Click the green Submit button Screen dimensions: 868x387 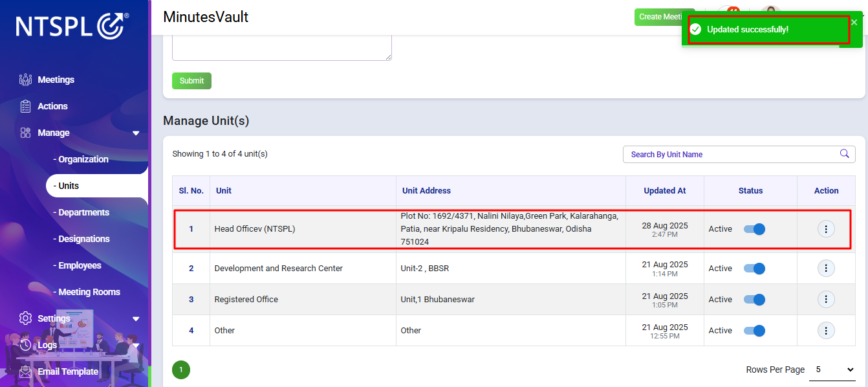pos(191,81)
